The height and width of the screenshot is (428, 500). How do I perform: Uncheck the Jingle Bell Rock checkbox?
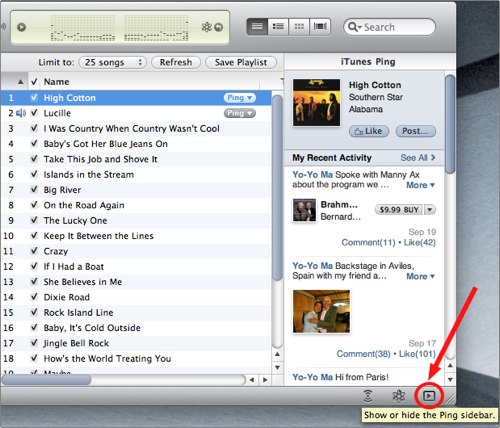pyautogui.click(x=34, y=343)
